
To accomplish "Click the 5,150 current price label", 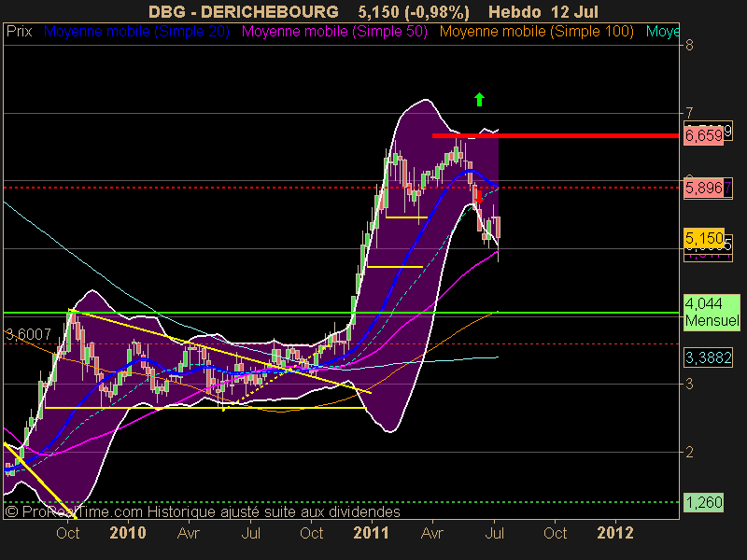I will click(704, 238).
